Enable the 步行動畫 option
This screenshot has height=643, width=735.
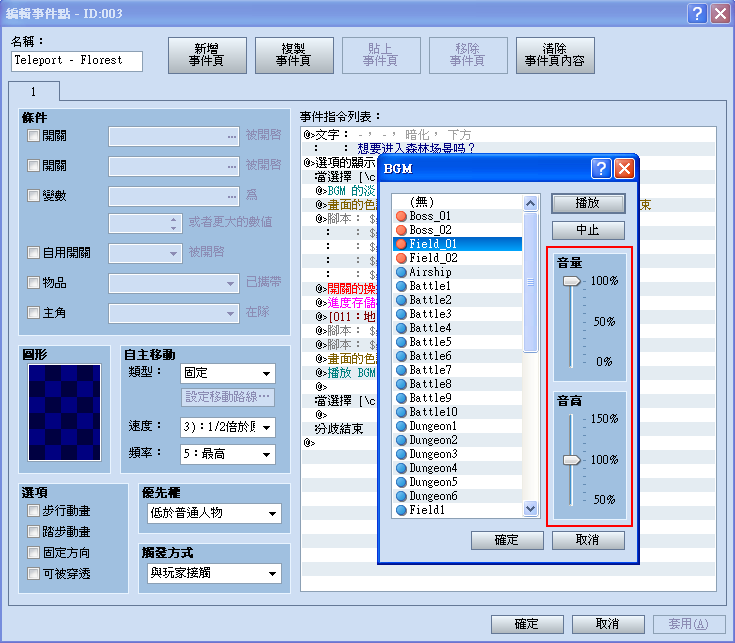tap(33, 510)
